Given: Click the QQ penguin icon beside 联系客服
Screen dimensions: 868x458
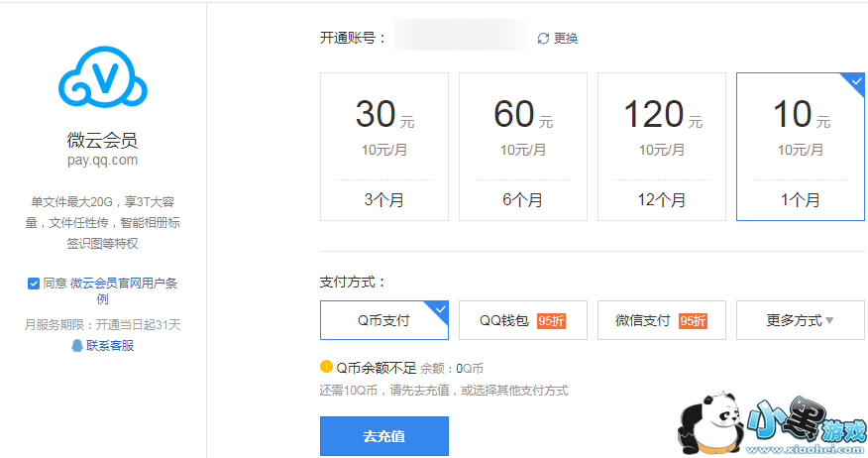Looking at the screenshot, I should (77, 346).
